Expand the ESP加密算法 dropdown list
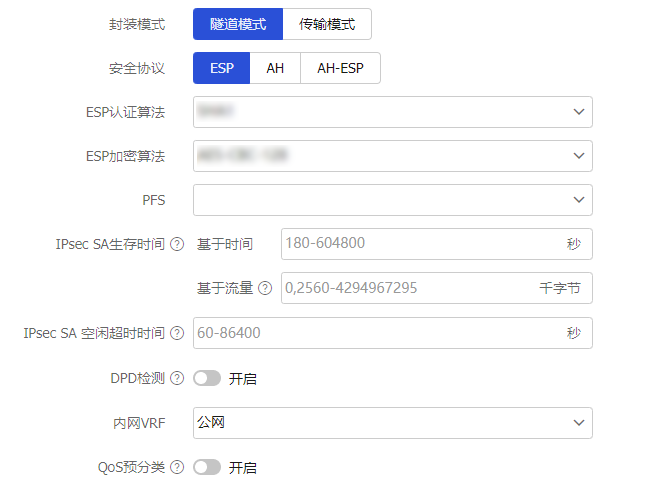Image resolution: width=652 pixels, height=481 pixels. (x=392, y=156)
